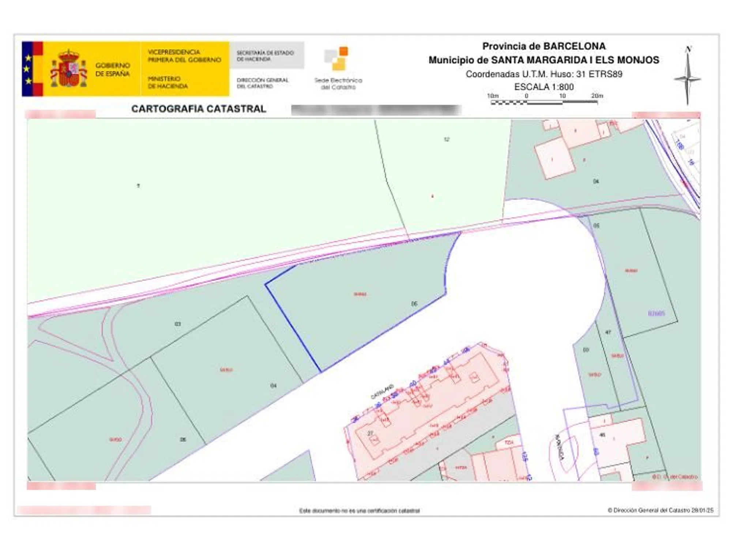This screenshot has height=549, width=756.
Task: Click the non-certification disclaimer footer text
Action: coord(359,511)
